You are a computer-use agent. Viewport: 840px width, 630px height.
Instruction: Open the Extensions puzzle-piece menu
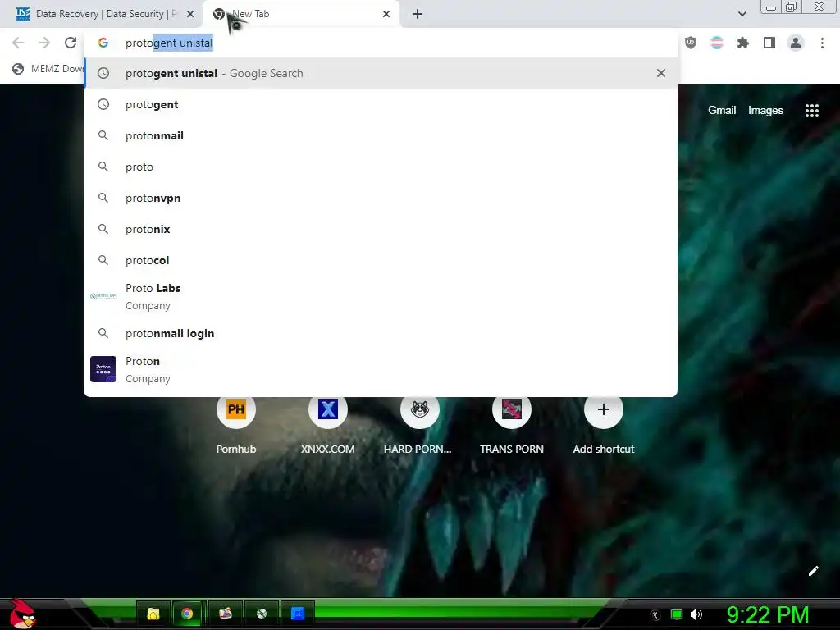pyautogui.click(x=743, y=43)
